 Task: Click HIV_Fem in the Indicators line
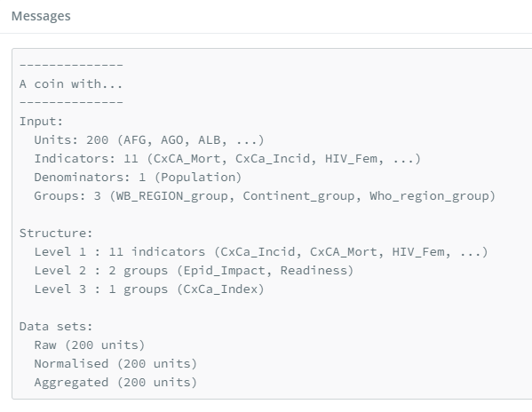(x=351, y=159)
